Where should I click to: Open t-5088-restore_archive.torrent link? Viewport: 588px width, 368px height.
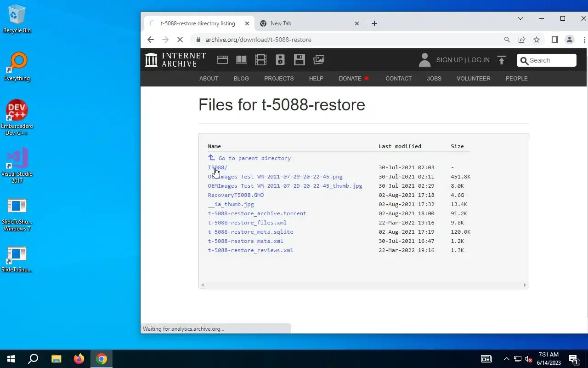pos(257,213)
